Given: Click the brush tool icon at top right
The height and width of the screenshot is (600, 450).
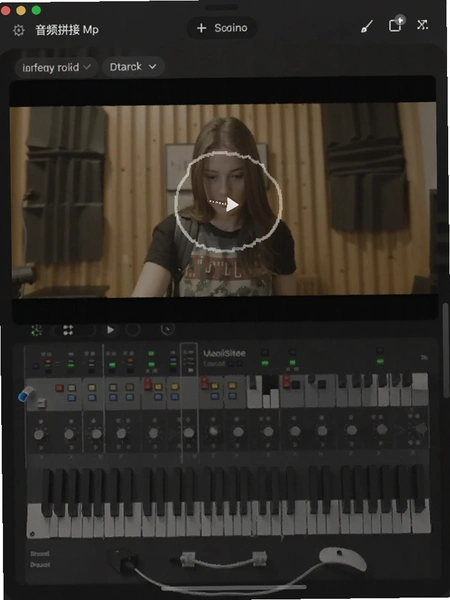Looking at the screenshot, I should pyautogui.click(x=367, y=26).
